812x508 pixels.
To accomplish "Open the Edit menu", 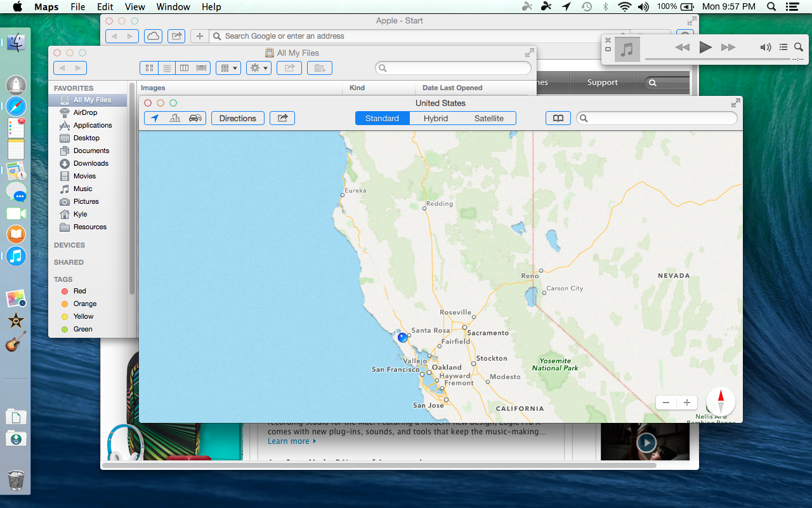I will coord(105,7).
